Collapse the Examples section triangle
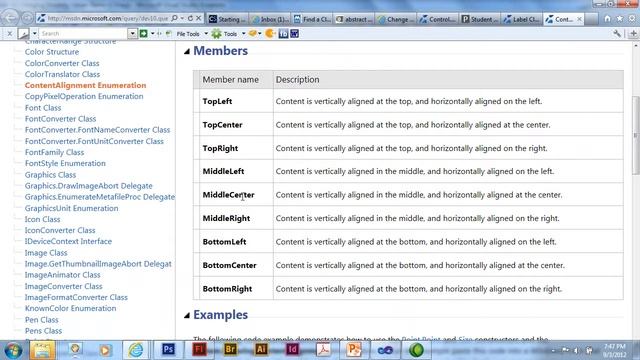This screenshot has width=640, height=360. 187,315
